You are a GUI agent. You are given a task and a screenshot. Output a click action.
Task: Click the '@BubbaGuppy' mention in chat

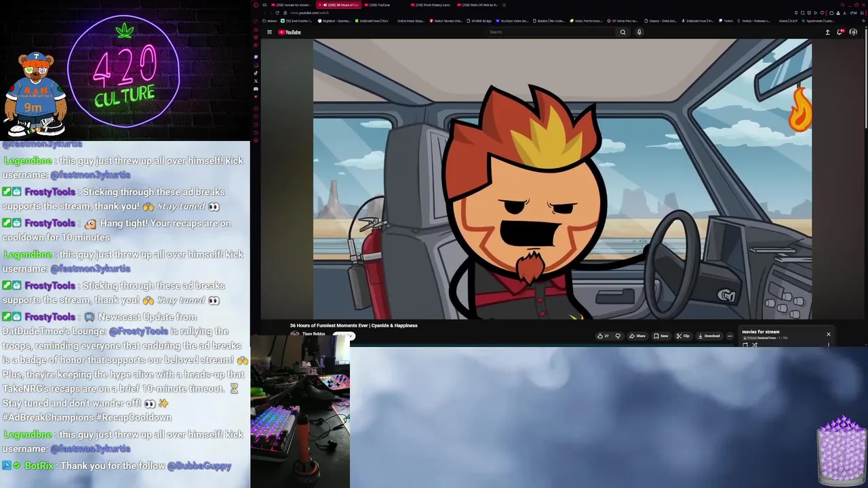[x=199, y=466]
